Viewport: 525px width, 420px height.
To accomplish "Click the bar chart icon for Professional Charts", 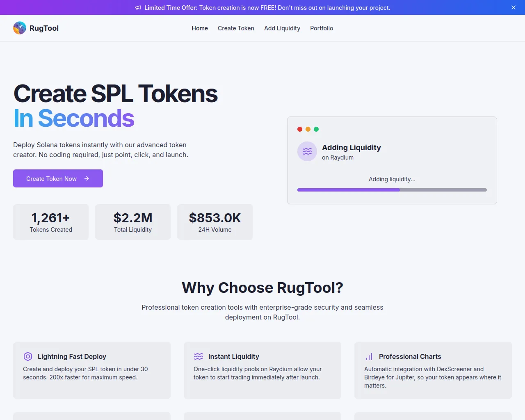I will 369,356.
